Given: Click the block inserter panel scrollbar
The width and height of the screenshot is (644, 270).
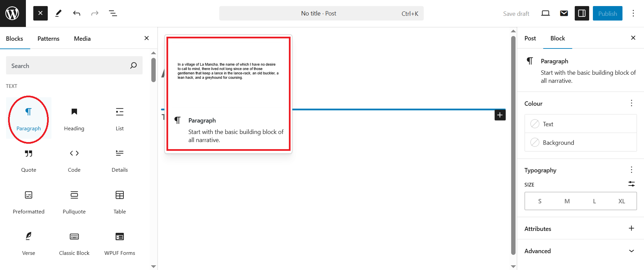Looking at the screenshot, I should click(153, 70).
